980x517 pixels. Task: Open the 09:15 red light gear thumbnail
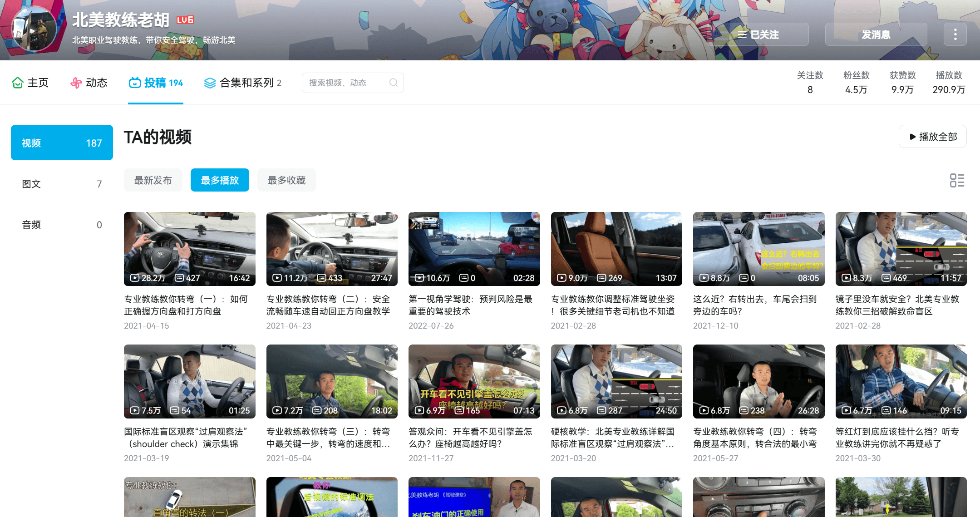(901, 381)
